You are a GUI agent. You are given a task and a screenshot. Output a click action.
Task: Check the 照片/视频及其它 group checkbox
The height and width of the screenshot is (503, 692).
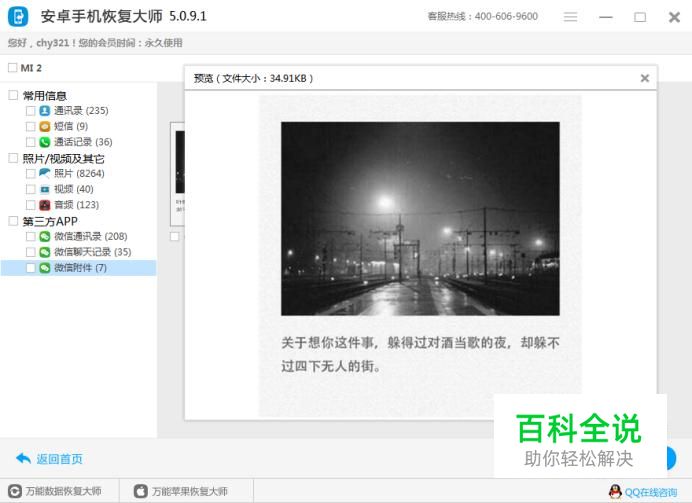13,158
